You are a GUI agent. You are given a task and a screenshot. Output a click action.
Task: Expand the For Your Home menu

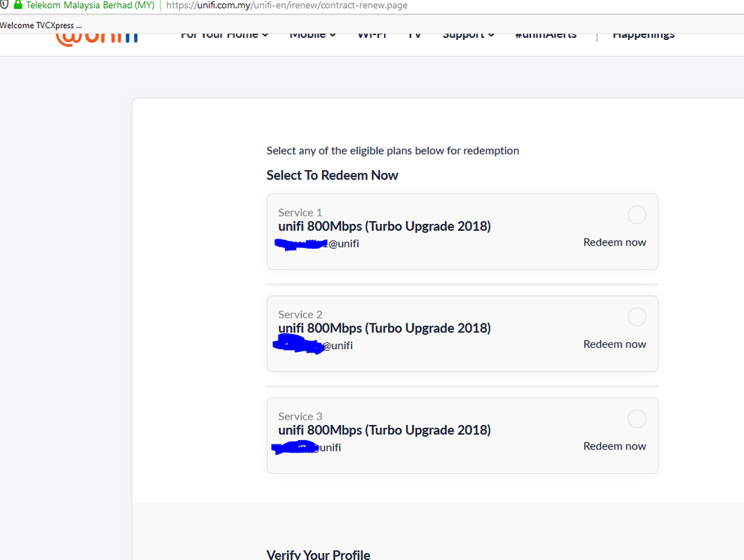click(x=224, y=36)
